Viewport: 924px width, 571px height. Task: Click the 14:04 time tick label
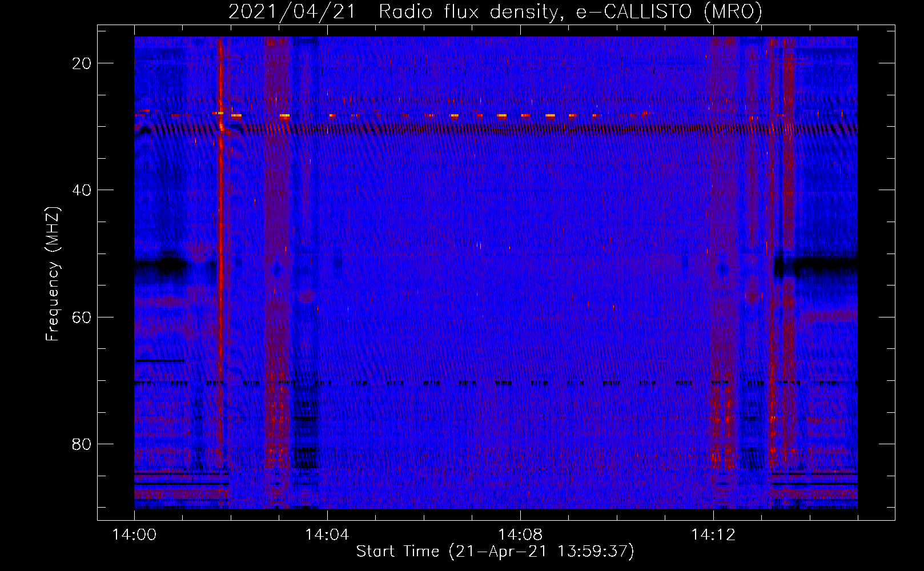click(x=327, y=535)
